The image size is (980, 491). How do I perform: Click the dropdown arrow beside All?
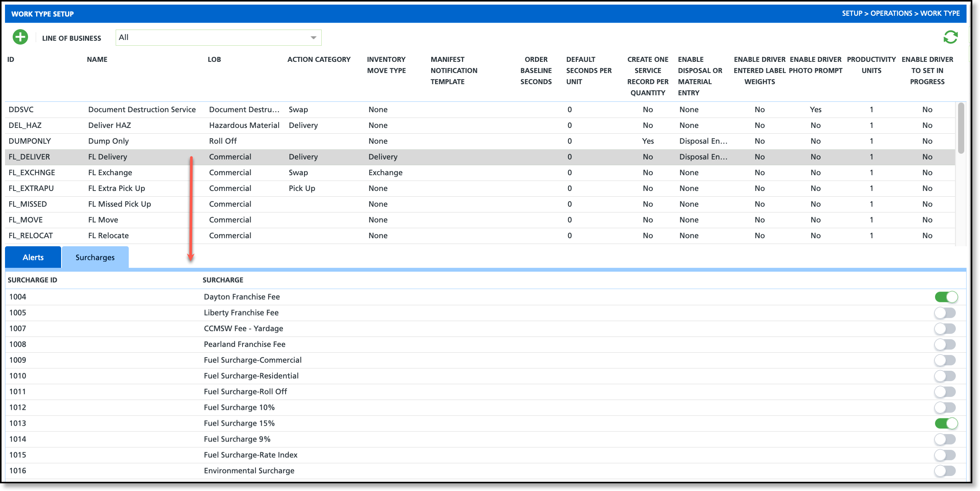click(x=313, y=38)
